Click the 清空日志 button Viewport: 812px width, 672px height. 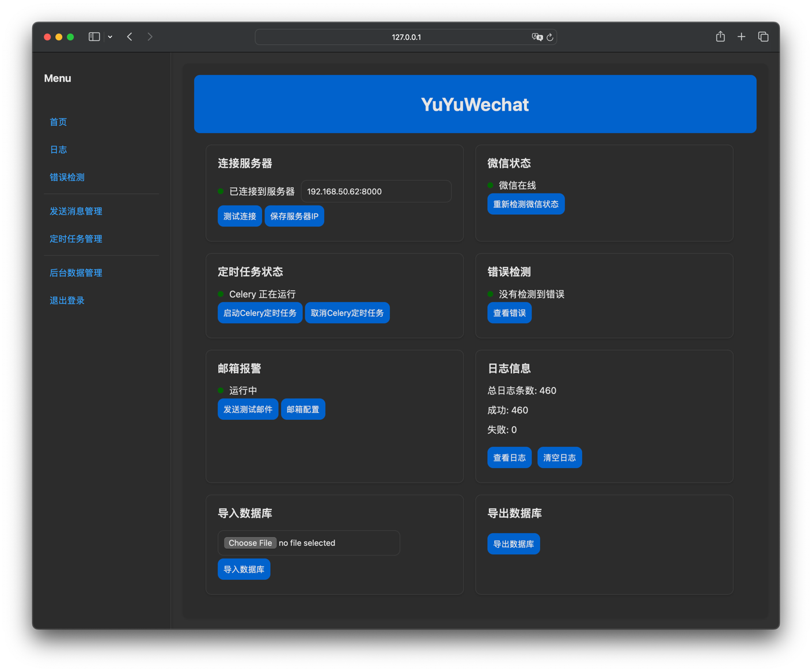(560, 458)
